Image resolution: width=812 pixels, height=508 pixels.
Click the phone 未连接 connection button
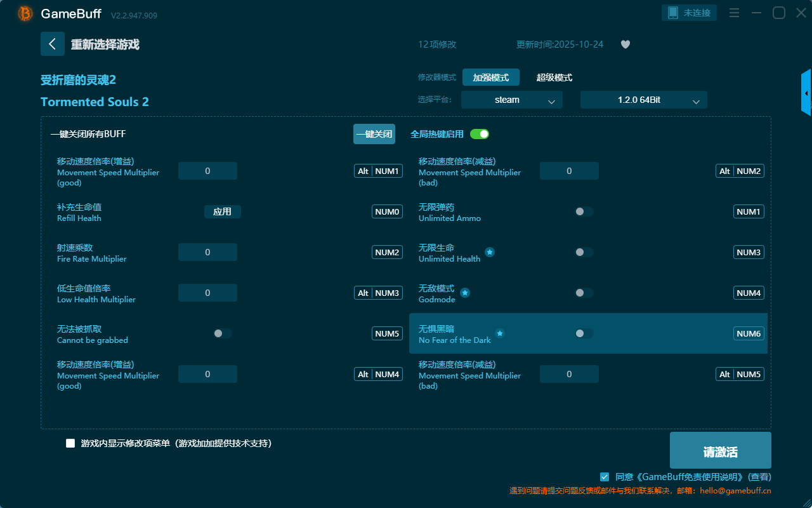pyautogui.click(x=690, y=13)
